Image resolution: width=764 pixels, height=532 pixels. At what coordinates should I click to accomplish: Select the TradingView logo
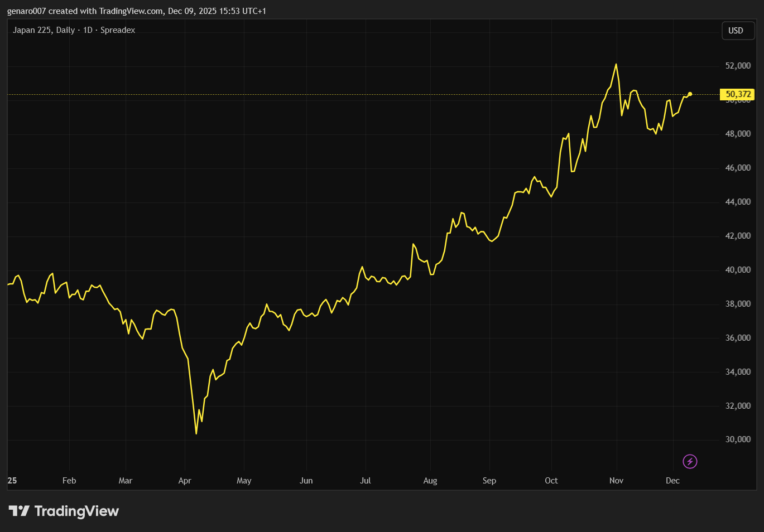pyautogui.click(x=18, y=511)
